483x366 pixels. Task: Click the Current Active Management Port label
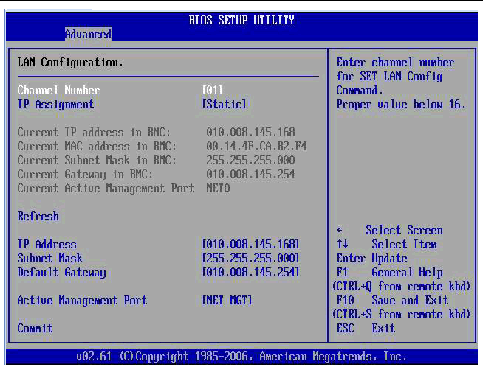[x=106, y=189]
